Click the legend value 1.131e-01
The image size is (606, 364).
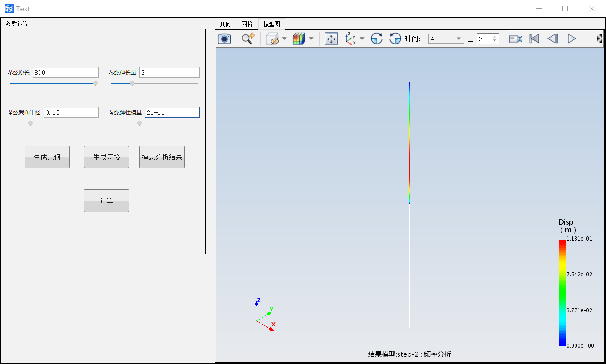[x=580, y=239]
